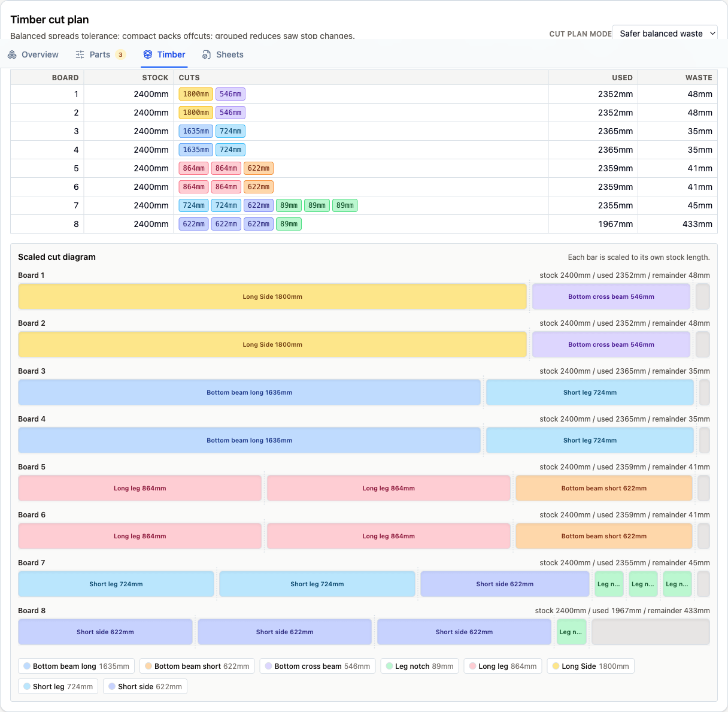Select Bottom beam long 1635mm bar on Board 3
The width and height of the screenshot is (728, 712).
pos(249,392)
